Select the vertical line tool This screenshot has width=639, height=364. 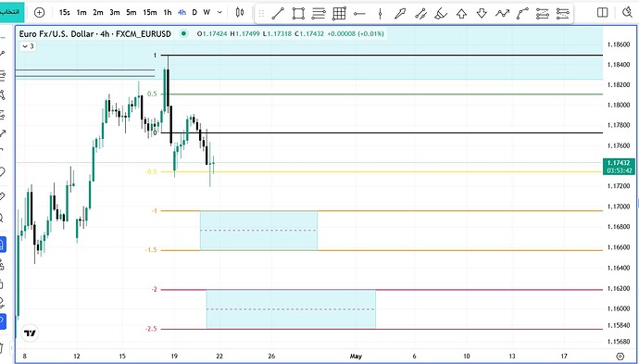[x=380, y=14]
